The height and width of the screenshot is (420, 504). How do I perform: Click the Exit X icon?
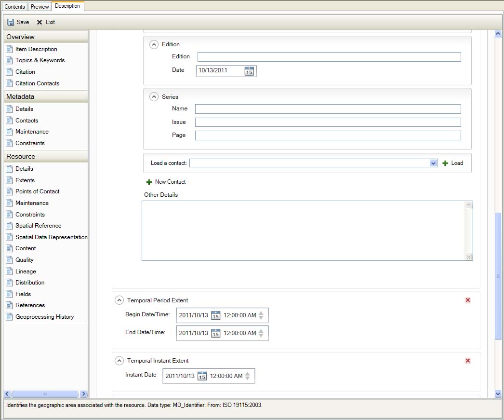[x=40, y=22]
